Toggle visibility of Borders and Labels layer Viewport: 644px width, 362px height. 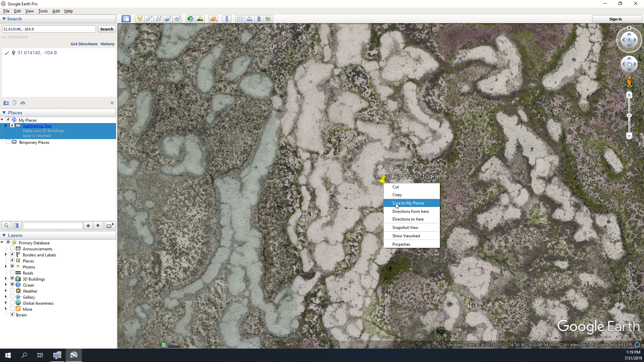(13, 255)
